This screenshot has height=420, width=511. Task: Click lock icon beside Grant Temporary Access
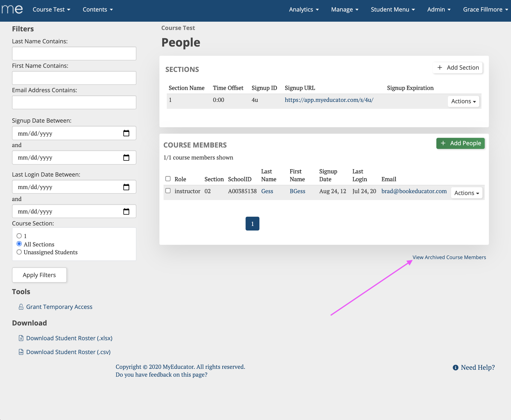[21, 307]
